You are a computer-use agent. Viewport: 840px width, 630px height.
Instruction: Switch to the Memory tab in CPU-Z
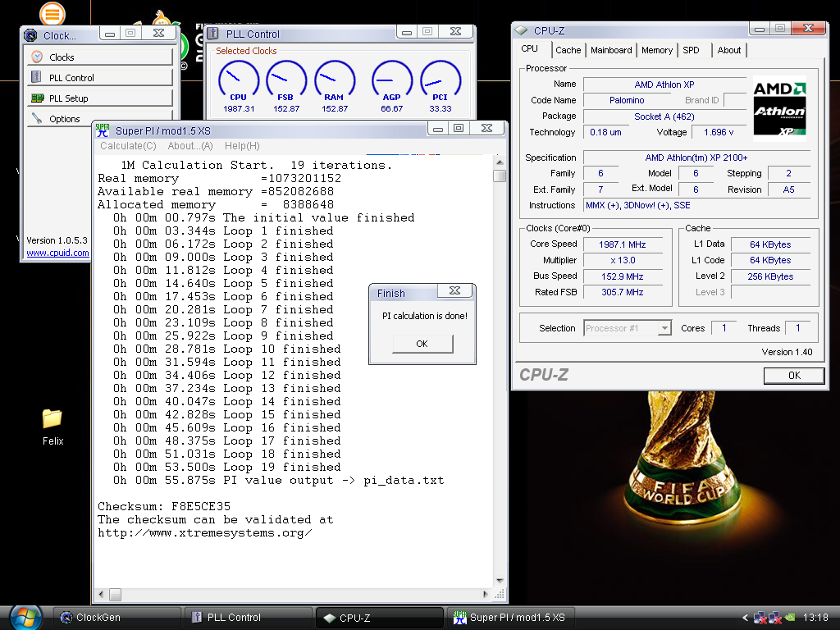click(657, 50)
